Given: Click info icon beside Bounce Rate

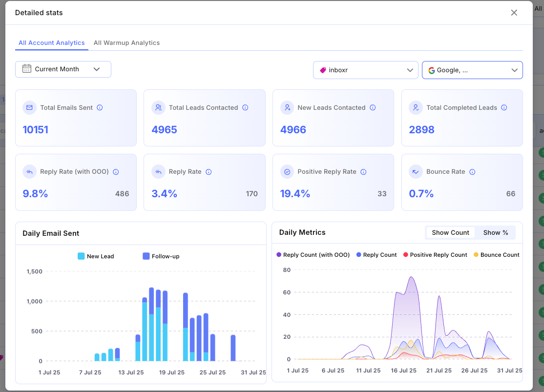Looking at the screenshot, I should [x=472, y=172].
